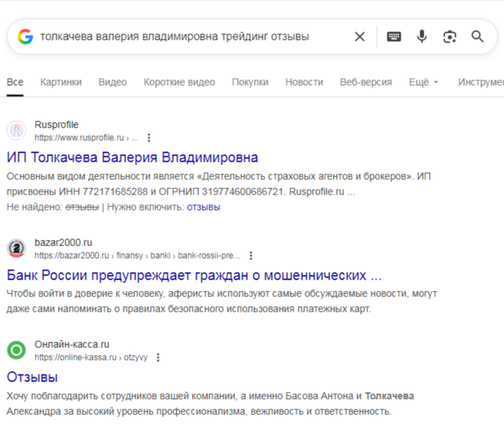Open options menu for online-kassa.ru result
This screenshot has width=504, height=431.
click(158, 358)
